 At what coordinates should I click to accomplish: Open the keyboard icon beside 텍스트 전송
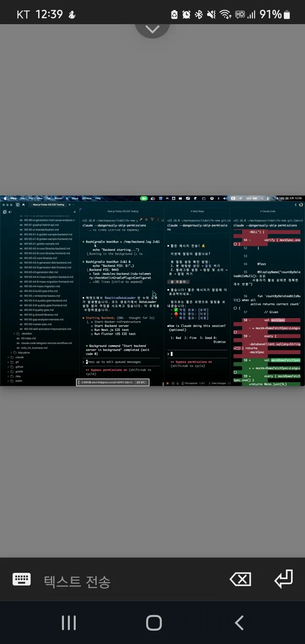[x=22, y=579]
